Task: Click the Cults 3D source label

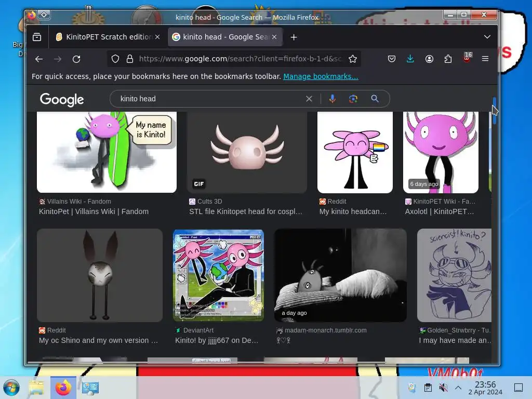Action: click(210, 201)
